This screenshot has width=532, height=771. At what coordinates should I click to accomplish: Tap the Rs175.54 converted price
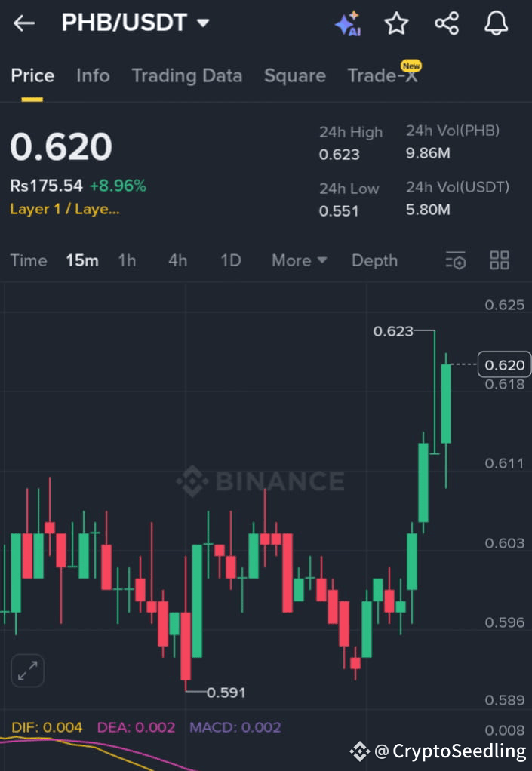tap(46, 186)
